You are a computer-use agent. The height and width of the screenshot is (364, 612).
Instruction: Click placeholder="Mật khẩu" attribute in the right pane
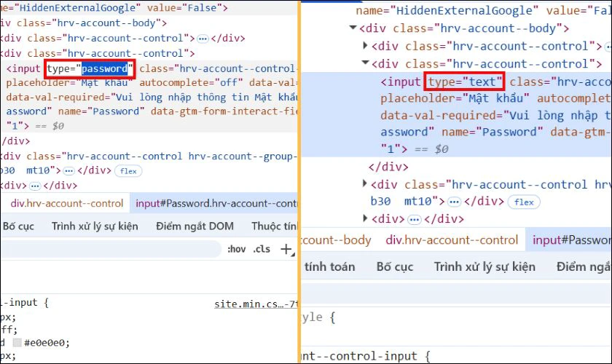pyautogui.click(x=455, y=98)
